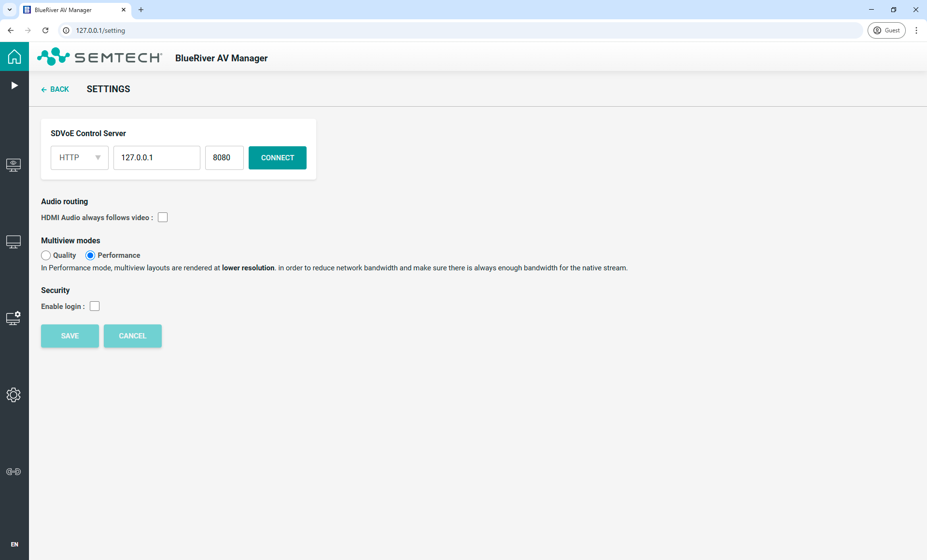Open the tab search dropdown arrow
The width and height of the screenshot is (927, 560).
click(9, 10)
